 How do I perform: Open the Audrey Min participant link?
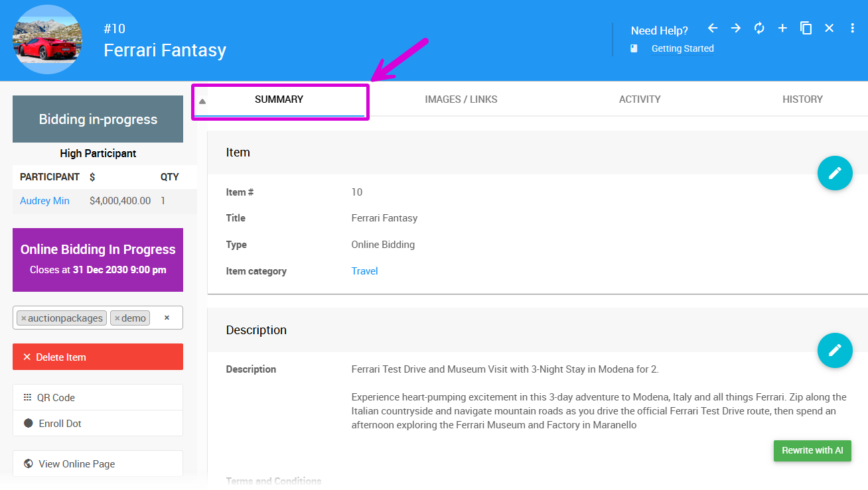coord(44,201)
